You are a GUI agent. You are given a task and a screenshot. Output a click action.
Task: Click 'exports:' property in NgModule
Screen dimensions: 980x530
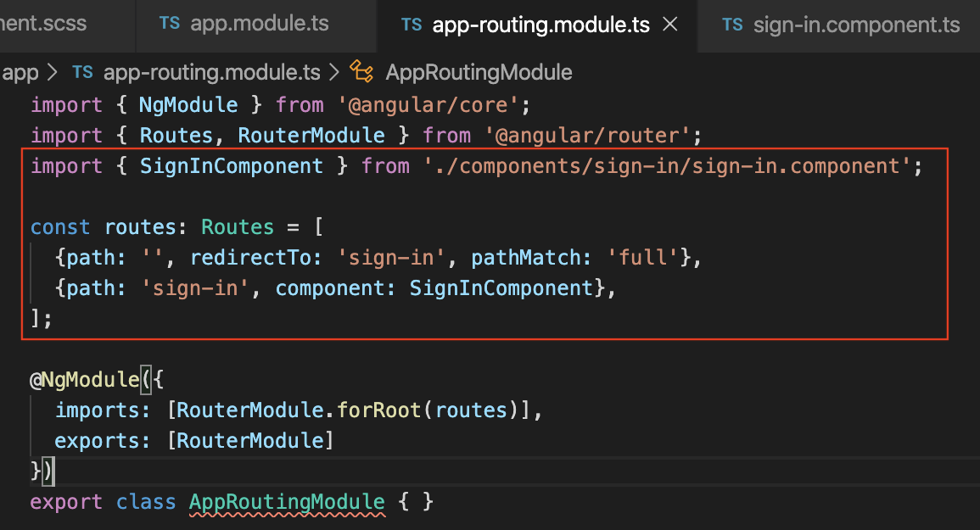pos(103,441)
